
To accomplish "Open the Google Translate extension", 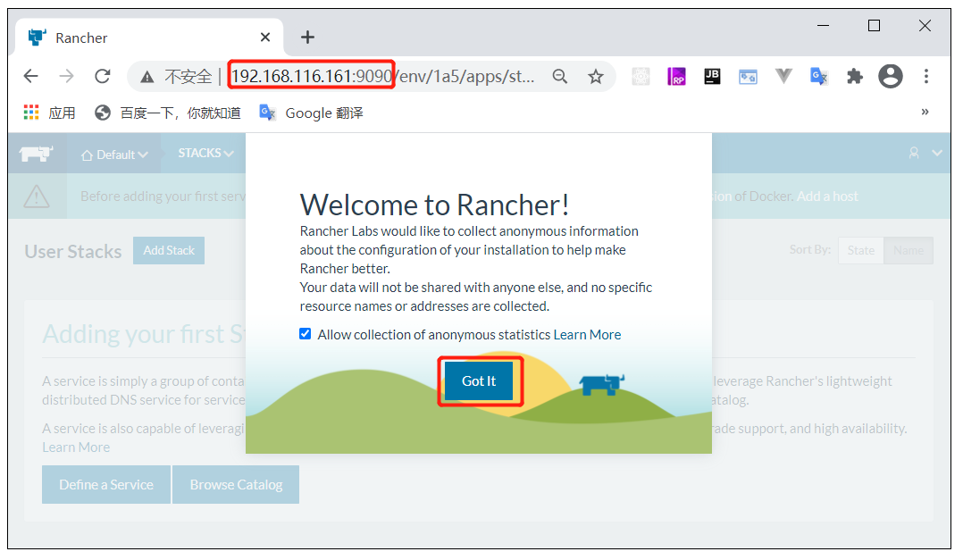I will pos(819,77).
